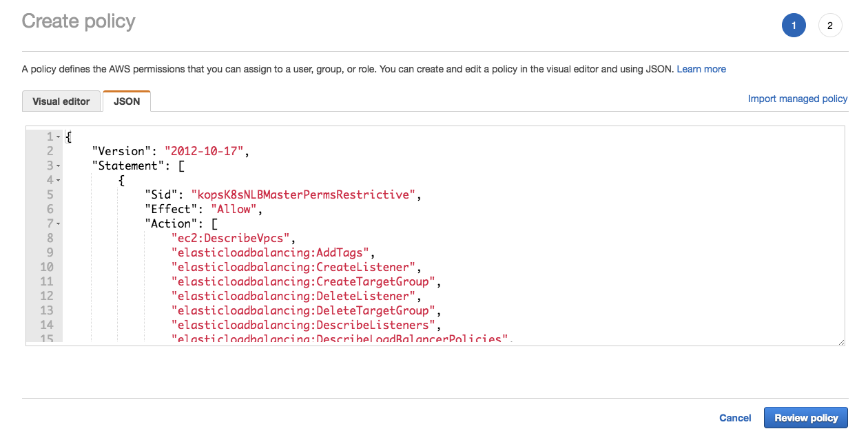Select step 2 circle indicator

coord(829,25)
